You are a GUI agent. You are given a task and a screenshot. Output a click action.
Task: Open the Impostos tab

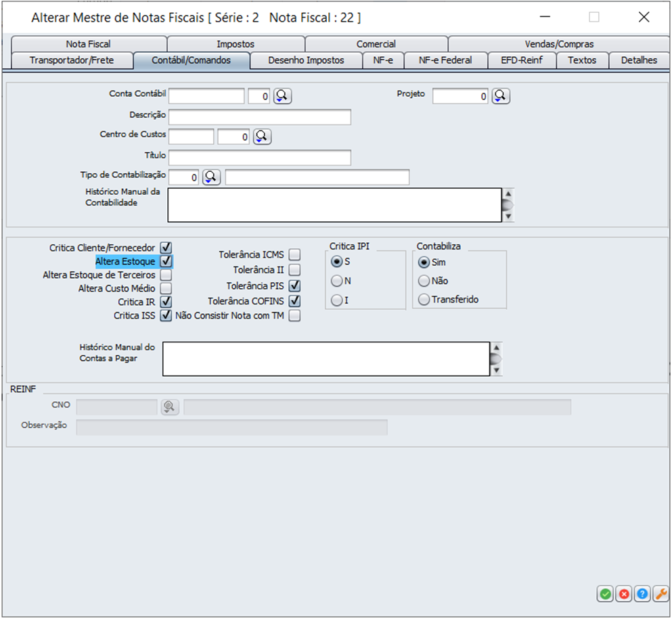[236, 44]
